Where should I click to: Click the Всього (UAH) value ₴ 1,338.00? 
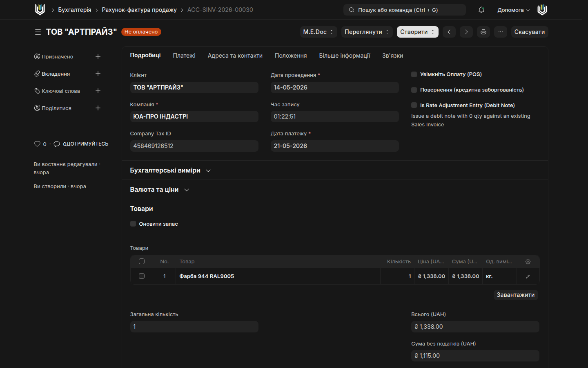[475, 327]
